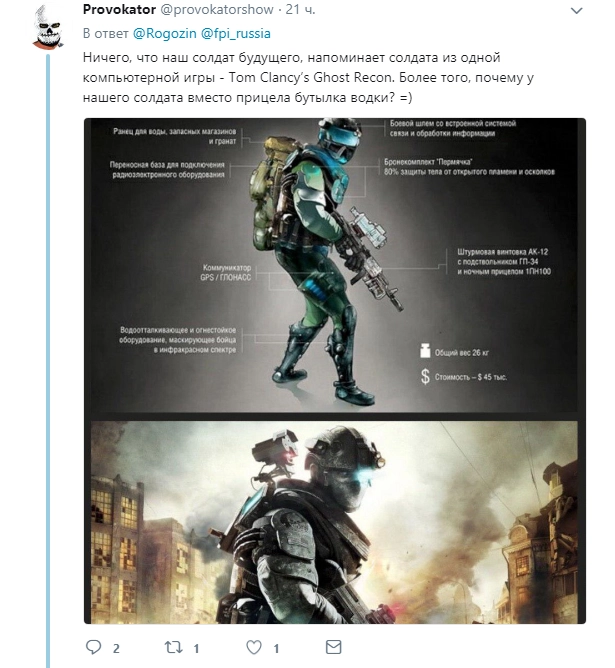615x668 pixels.
Task: Click the dollar cost icon in infographic
Action: point(425,377)
